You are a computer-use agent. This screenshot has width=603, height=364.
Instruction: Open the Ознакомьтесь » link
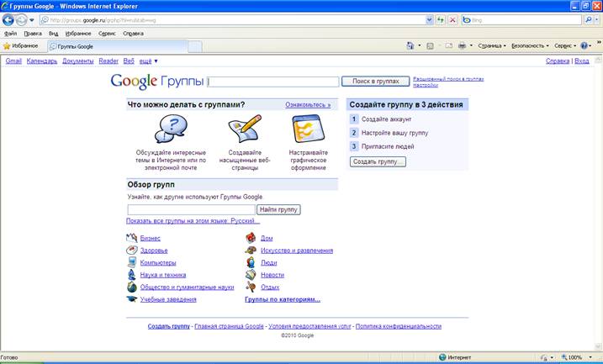pos(308,104)
